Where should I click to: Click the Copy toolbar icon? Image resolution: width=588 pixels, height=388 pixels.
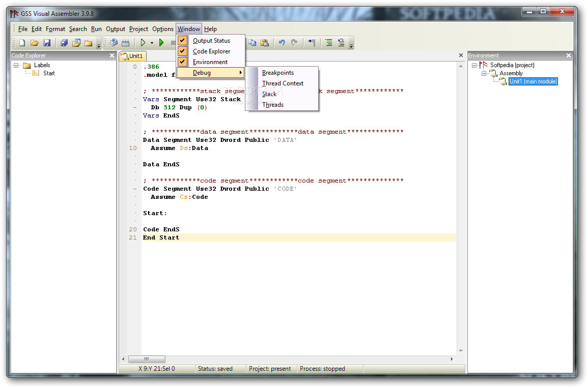tap(253, 43)
